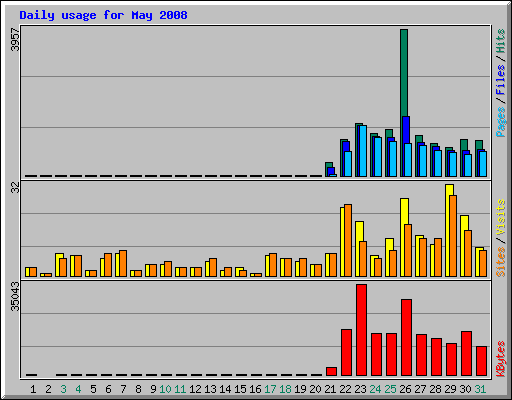Click the 3957 hits axis value
Image resolution: width=512 pixels, height=400 pixels.
(x=15, y=40)
